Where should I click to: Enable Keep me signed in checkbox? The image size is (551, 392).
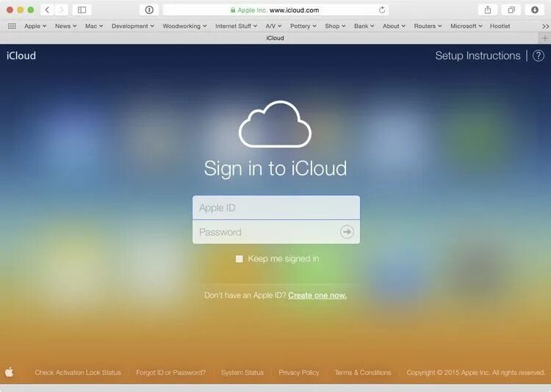pos(240,259)
